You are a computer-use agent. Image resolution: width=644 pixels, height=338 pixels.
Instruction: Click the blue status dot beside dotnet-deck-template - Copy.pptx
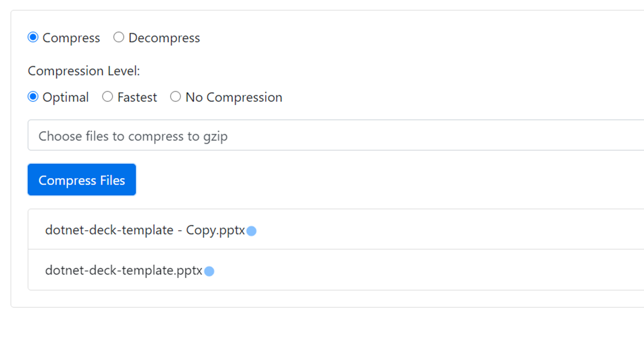(x=252, y=231)
